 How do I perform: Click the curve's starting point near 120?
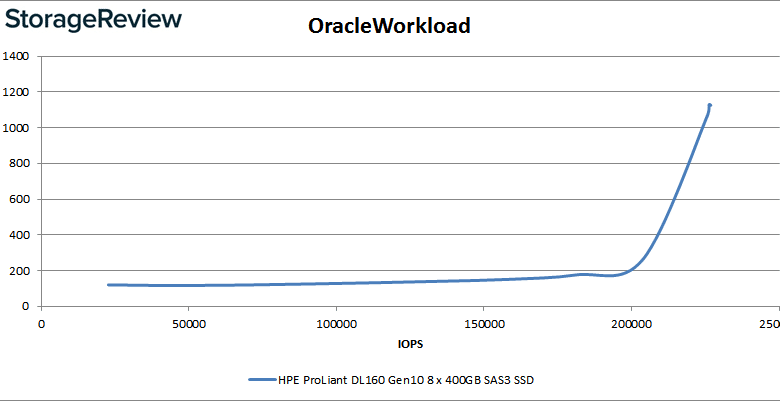coord(109,285)
